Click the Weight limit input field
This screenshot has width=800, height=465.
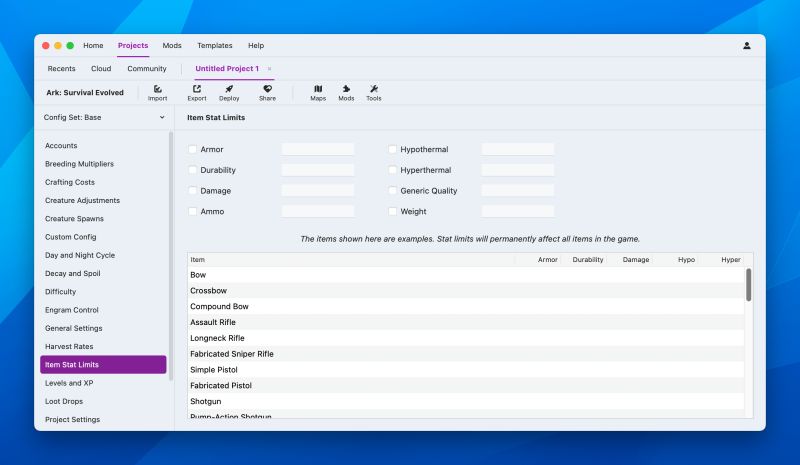click(x=518, y=211)
